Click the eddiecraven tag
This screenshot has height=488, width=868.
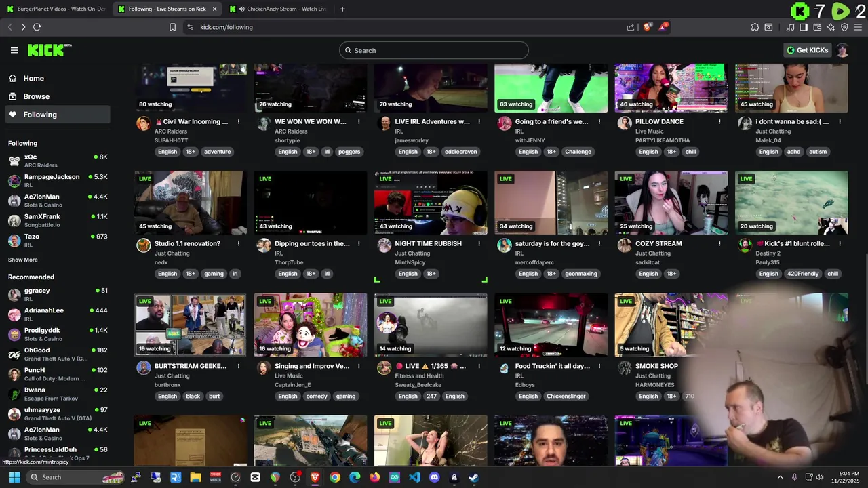point(461,152)
